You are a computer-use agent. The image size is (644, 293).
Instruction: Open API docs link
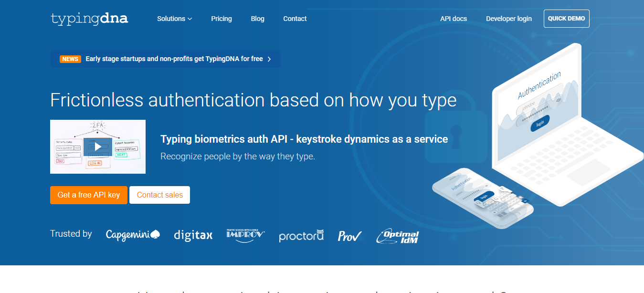454,19
